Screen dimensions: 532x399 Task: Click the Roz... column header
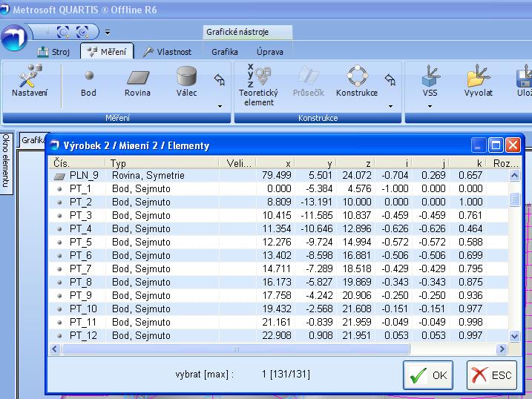[504, 163]
